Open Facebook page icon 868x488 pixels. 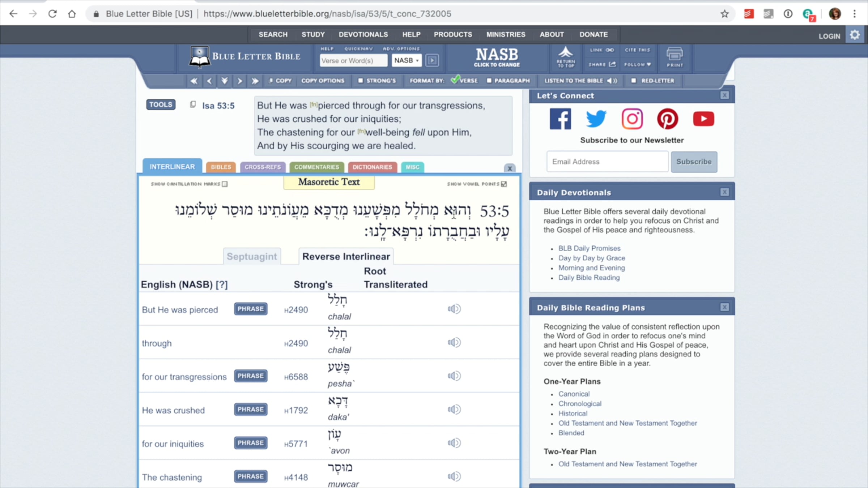click(x=560, y=119)
